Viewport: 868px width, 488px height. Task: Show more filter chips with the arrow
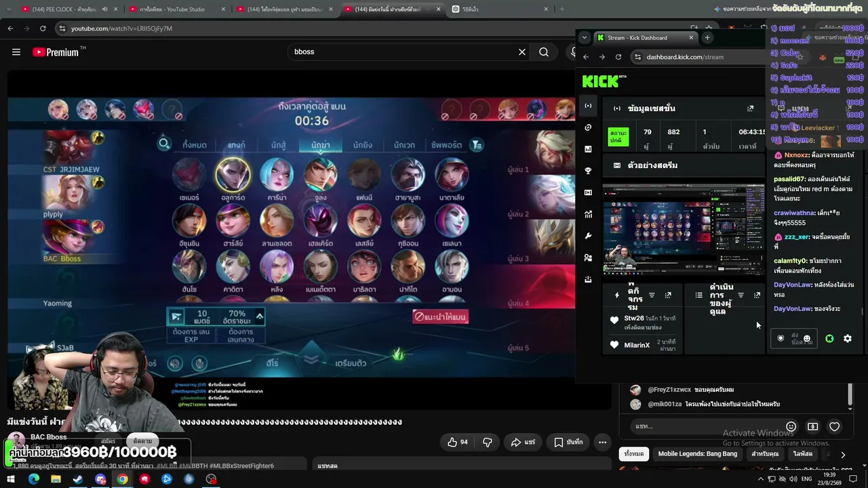pos(843,454)
